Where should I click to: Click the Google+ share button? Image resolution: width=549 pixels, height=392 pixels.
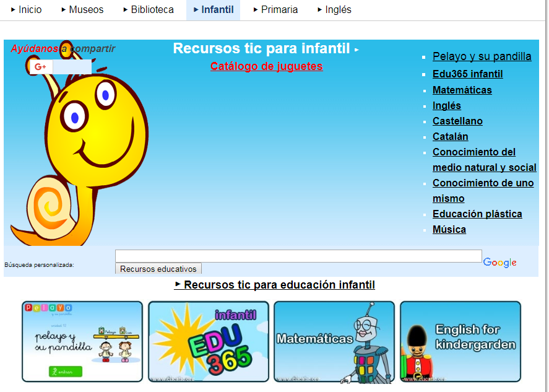pyautogui.click(x=41, y=67)
